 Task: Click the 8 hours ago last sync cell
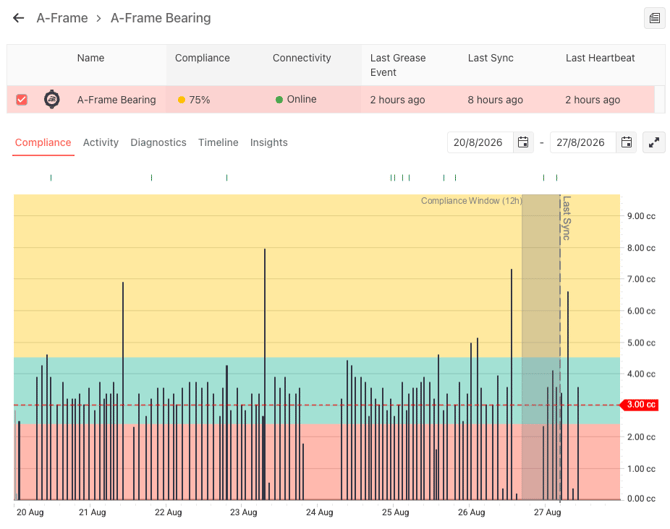click(495, 100)
